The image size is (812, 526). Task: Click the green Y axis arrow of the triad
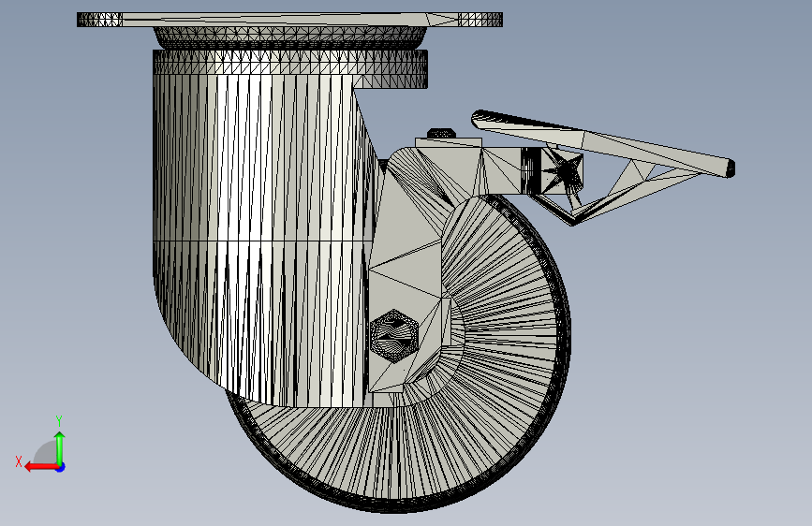click(x=60, y=447)
